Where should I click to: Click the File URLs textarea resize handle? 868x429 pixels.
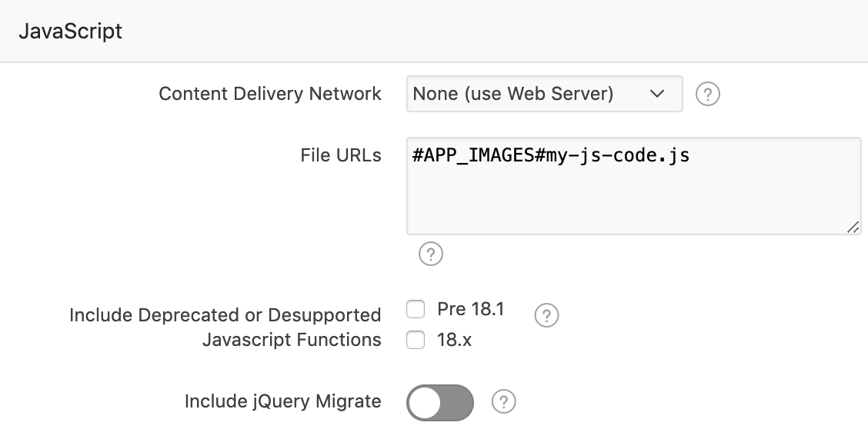(853, 227)
